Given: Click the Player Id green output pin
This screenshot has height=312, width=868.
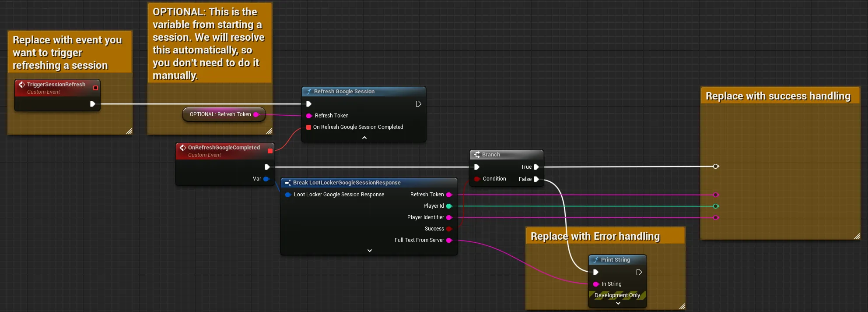Looking at the screenshot, I should pyautogui.click(x=449, y=206).
